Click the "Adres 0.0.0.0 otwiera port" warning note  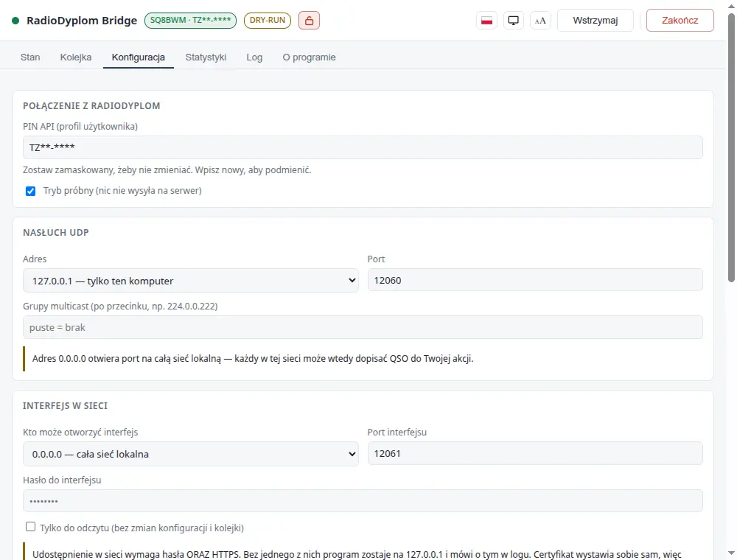(253, 359)
